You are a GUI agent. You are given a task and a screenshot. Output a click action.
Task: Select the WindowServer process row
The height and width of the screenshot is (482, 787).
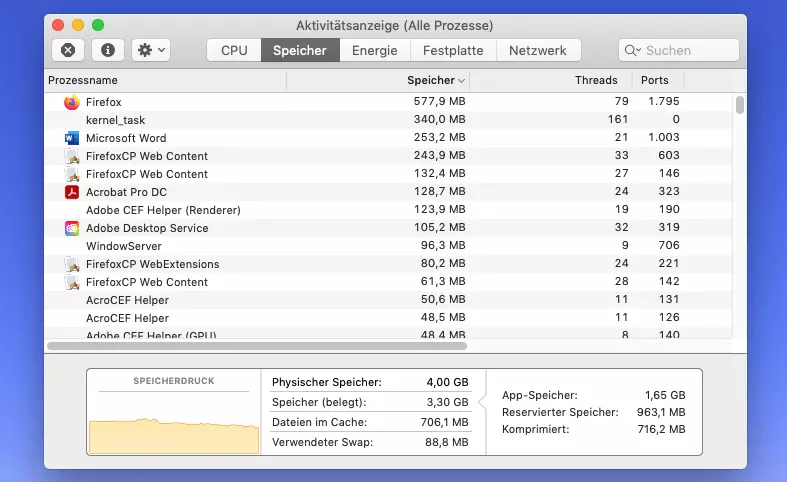click(x=388, y=246)
